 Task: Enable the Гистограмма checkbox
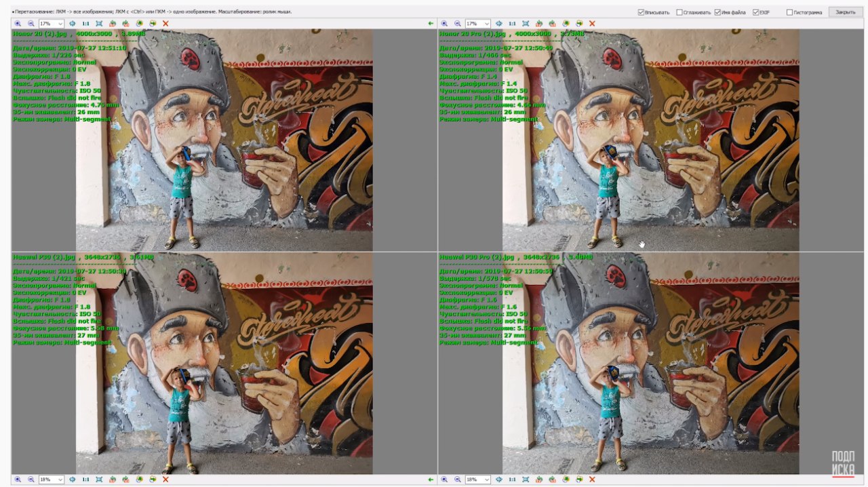click(x=789, y=12)
